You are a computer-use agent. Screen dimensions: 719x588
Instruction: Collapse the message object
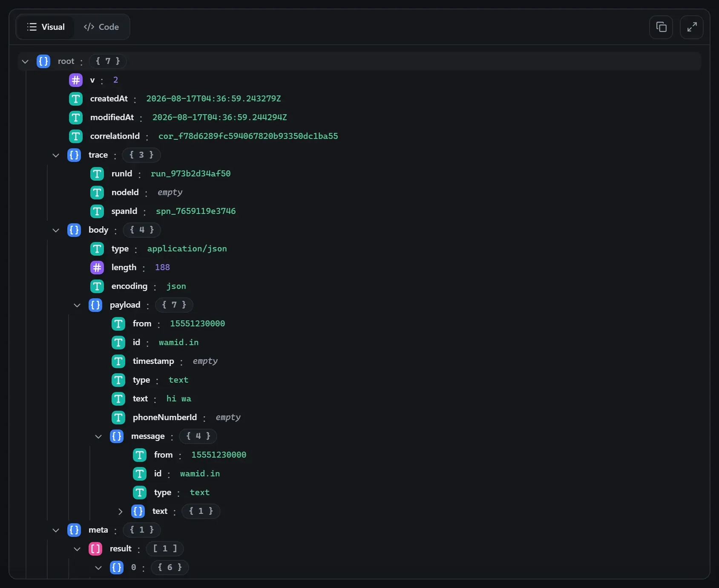coord(98,436)
